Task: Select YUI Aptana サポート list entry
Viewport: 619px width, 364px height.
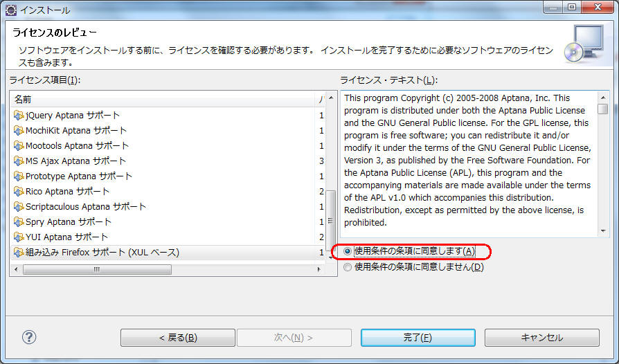Action: pos(66,237)
